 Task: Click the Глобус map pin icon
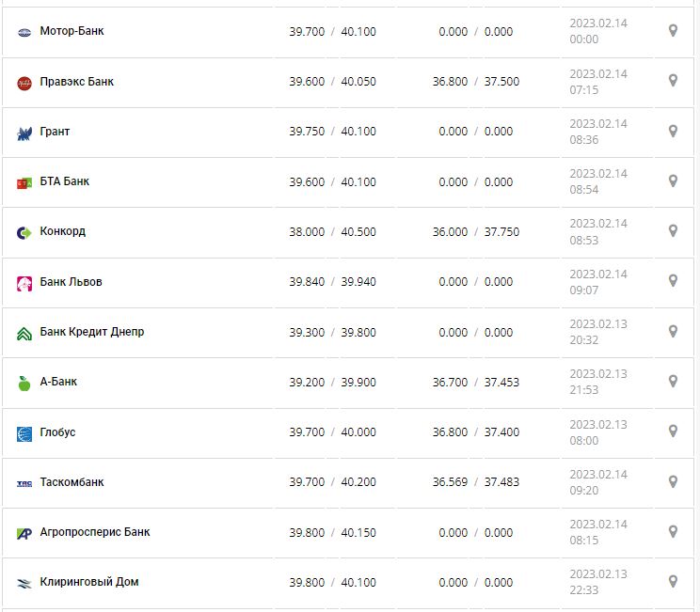click(673, 432)
